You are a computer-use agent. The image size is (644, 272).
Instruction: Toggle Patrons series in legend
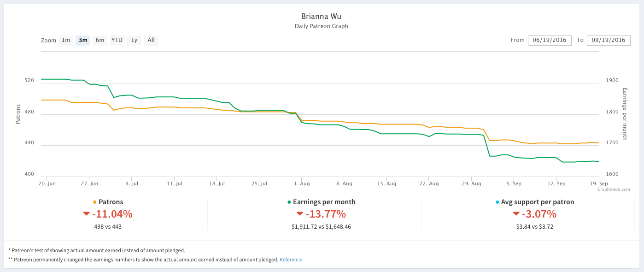[108, 202]
